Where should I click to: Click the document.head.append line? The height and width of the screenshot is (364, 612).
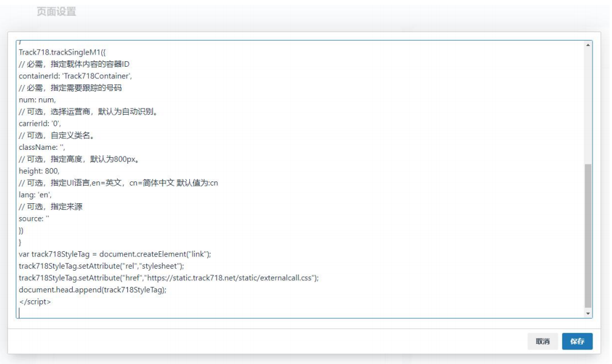(x=92, y=289)
